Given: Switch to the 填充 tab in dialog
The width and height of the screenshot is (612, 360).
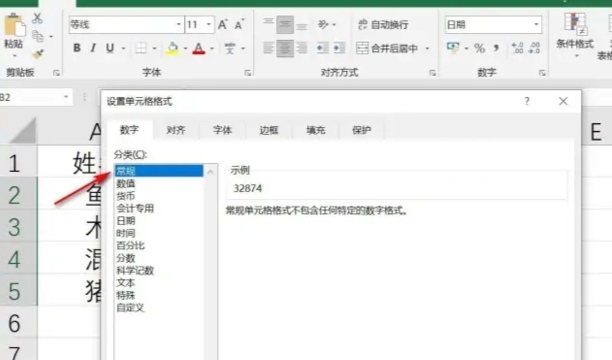Looking at the screenshot, I should click(315, 130).
